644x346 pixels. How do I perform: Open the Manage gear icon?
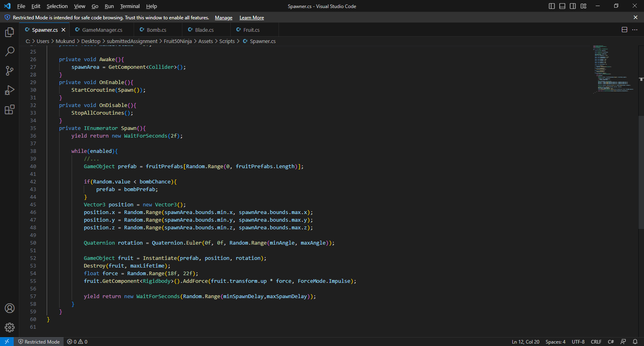(x=10, y=327)
